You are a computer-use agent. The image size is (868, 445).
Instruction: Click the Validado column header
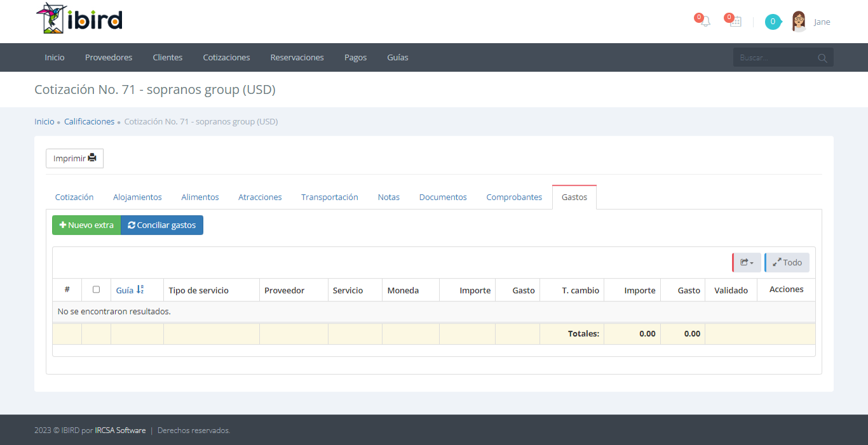pyautogui.click(x=731, y=290)
